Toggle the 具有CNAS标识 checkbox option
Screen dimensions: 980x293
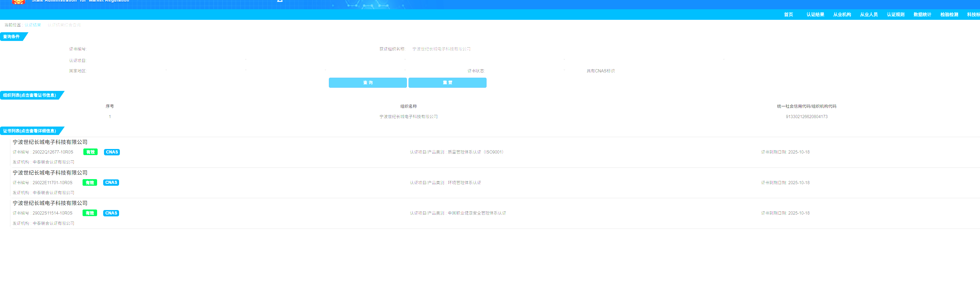pyautogui.click(x=600, y=71)
